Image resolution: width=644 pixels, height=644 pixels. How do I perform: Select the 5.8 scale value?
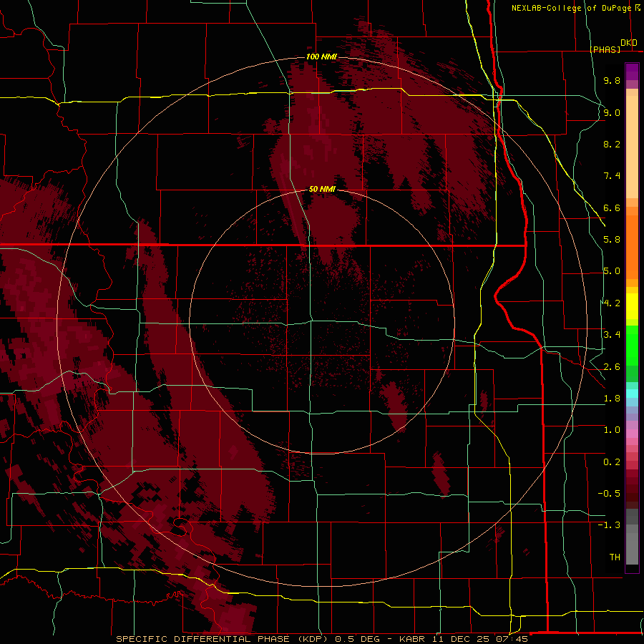coord(612,240)
